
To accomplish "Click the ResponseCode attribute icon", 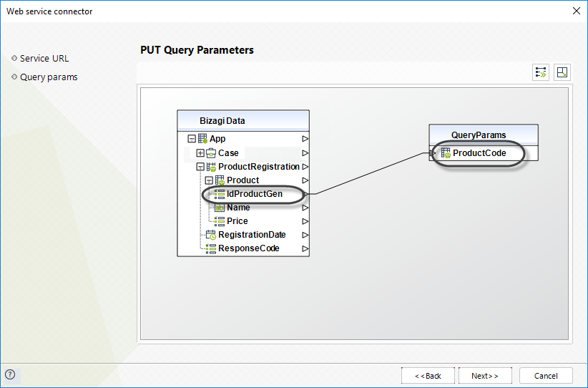I will pos(211,248).
